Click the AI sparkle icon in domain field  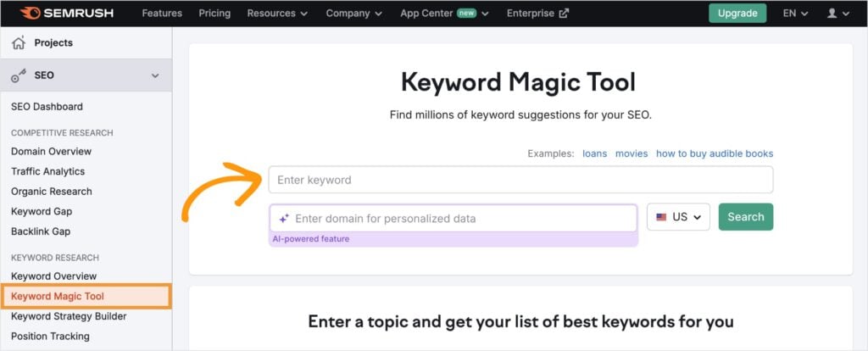point(284,218)
